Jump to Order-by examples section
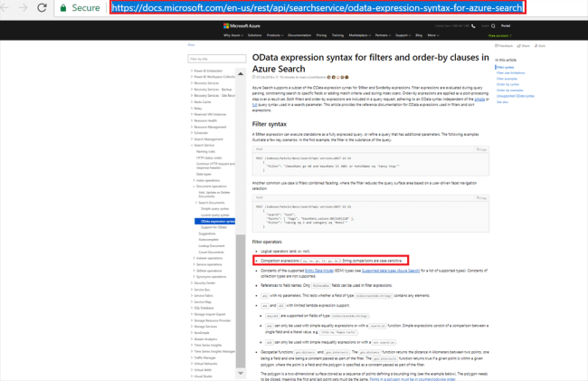588x381 pixels. [x=509, y=90]
